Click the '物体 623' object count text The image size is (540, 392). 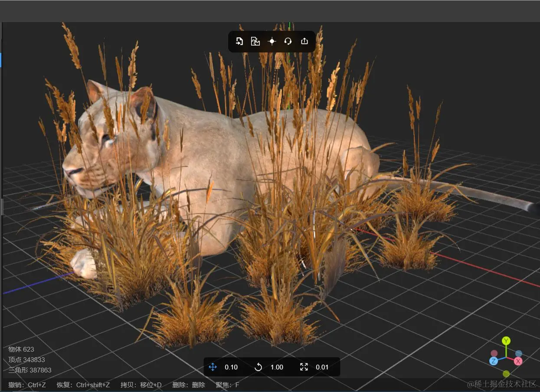tap(21, 349)
